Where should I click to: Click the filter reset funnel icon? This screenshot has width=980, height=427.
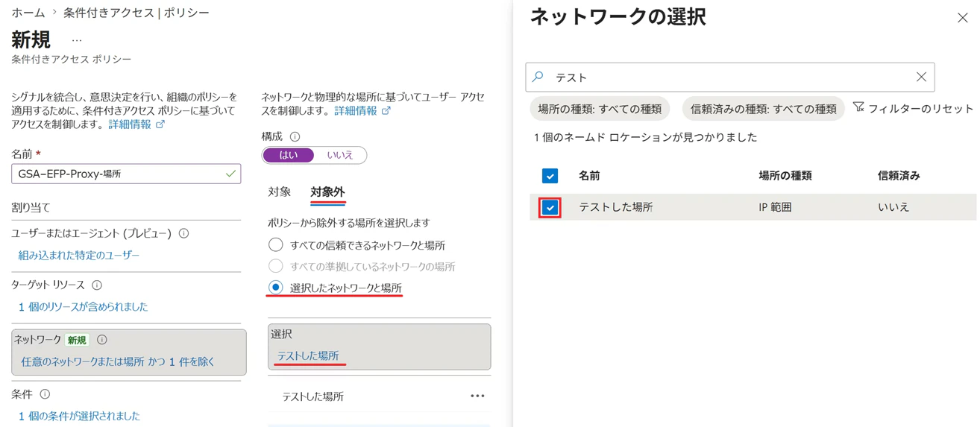858,108
